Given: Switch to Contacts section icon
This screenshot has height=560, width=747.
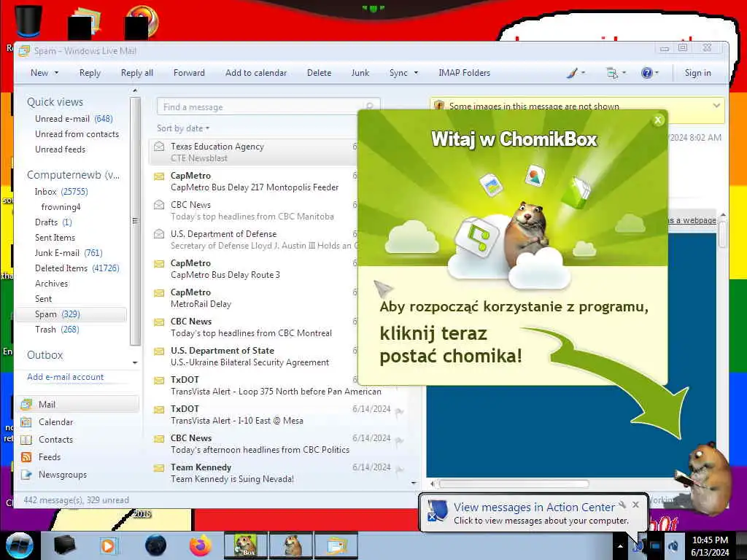Looking at the screenshot, I should click(x=26, y=440).
